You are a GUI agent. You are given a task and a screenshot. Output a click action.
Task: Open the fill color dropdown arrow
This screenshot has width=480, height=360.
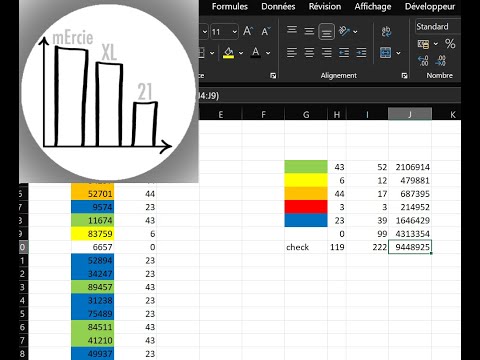click(x=241, y=53)
